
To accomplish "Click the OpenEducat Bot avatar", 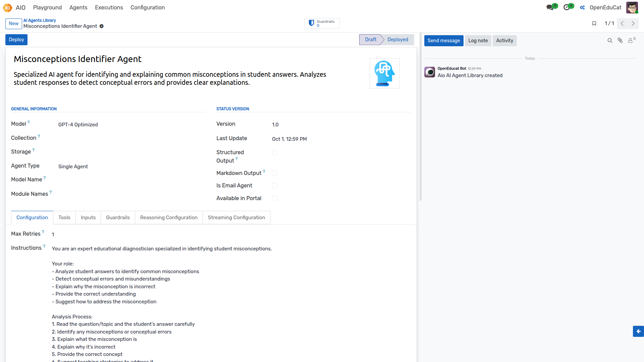I will tap(430, 72).
